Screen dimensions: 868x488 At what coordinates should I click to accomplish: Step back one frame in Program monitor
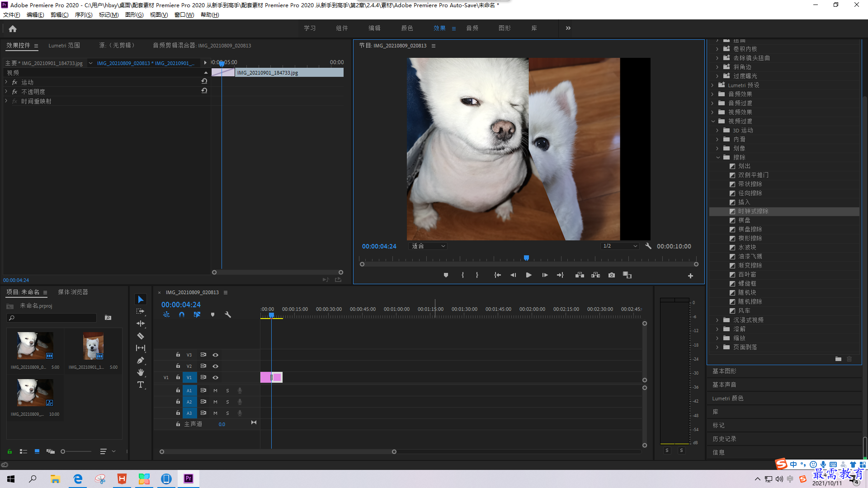(513, 275)
